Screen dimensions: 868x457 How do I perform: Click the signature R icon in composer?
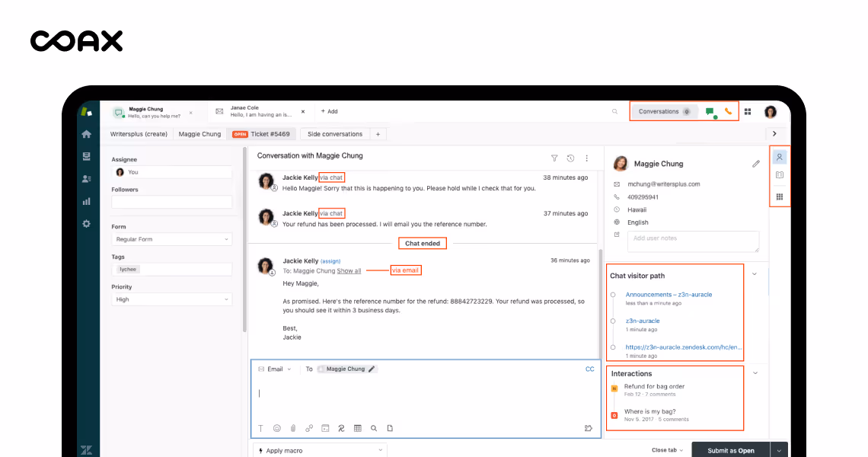341,428
